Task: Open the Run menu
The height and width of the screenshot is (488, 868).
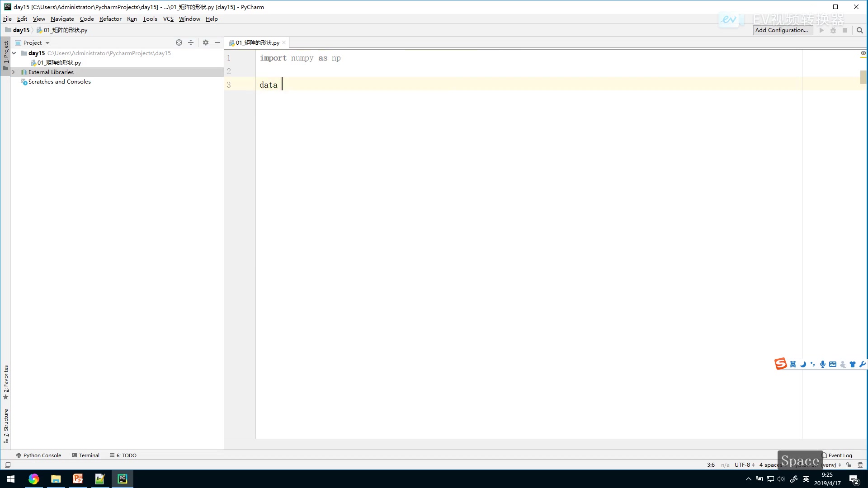Action: [132, 19]
